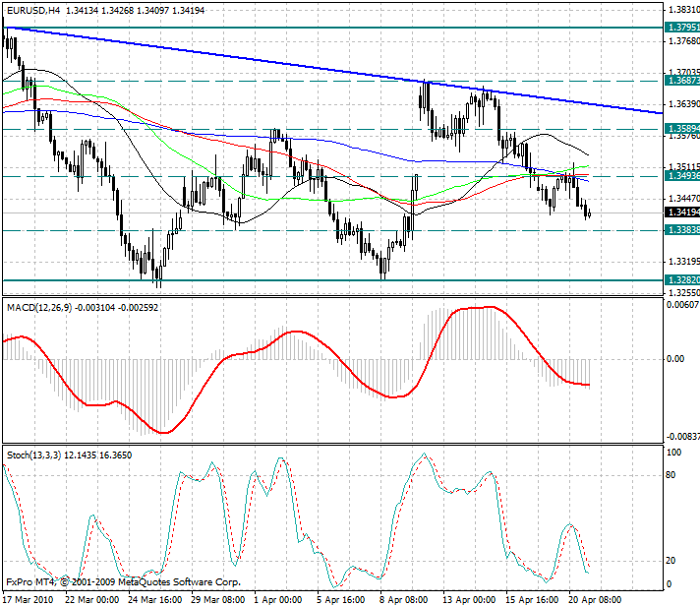Click the 1.3511 price scale value
The height and width of the screenshot is (607, 700).
click(x=684, y=167)
